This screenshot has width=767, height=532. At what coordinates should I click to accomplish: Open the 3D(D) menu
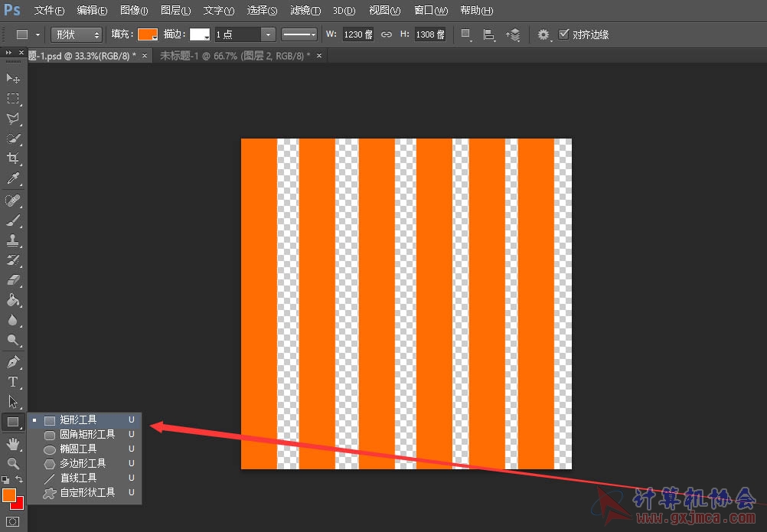pos(344,10)
